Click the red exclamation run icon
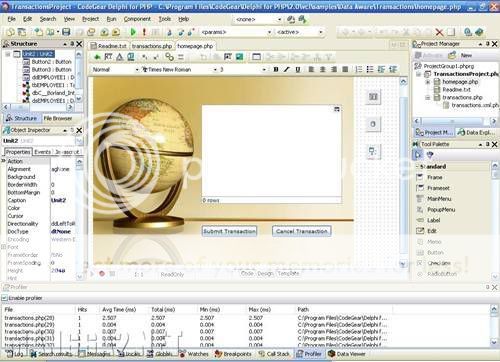Viewport: 500px width, 362px height. (144, 32)
